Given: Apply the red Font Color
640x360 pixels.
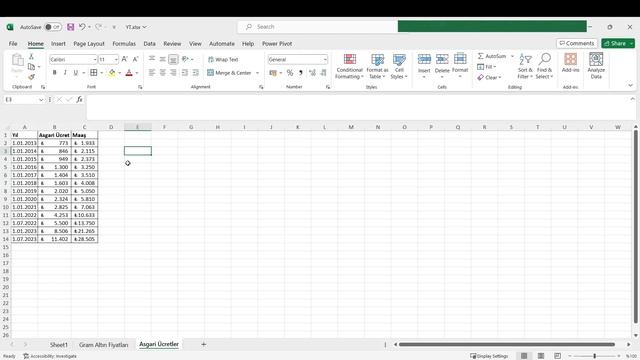Looking at the screenshot, I should click(x=129, y=73).
